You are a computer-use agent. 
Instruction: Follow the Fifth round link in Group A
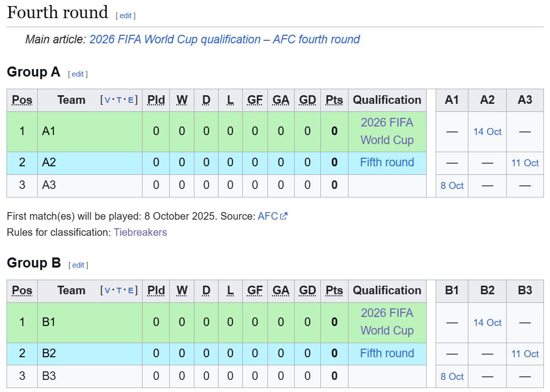pyautogui.click(x=387, y=162)
